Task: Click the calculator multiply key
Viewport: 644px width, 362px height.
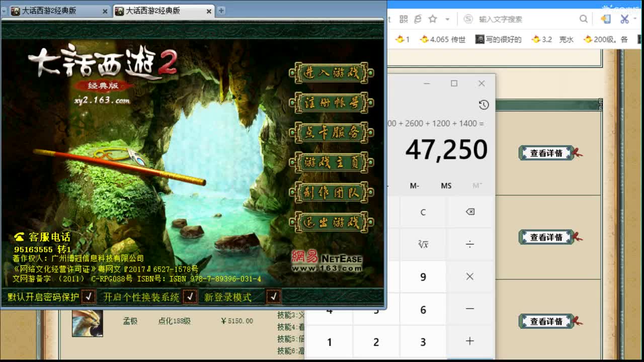Action: [470, 277]
